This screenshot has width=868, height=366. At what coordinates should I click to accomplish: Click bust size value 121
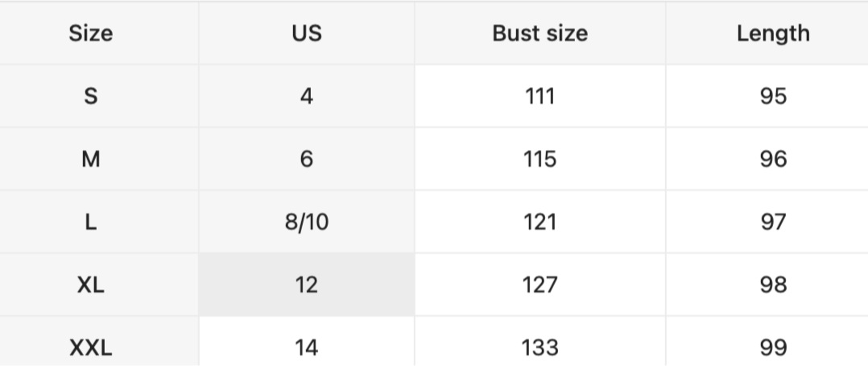coord(539,223)
